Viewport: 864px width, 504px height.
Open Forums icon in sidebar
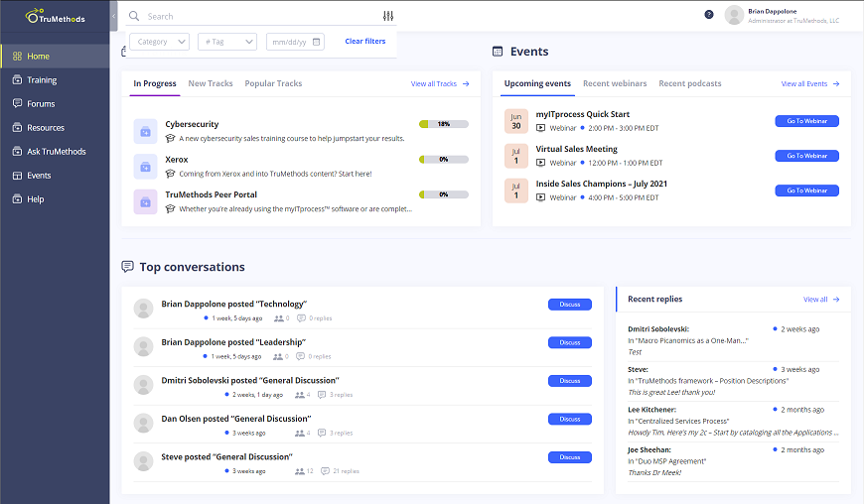point(17,103)
